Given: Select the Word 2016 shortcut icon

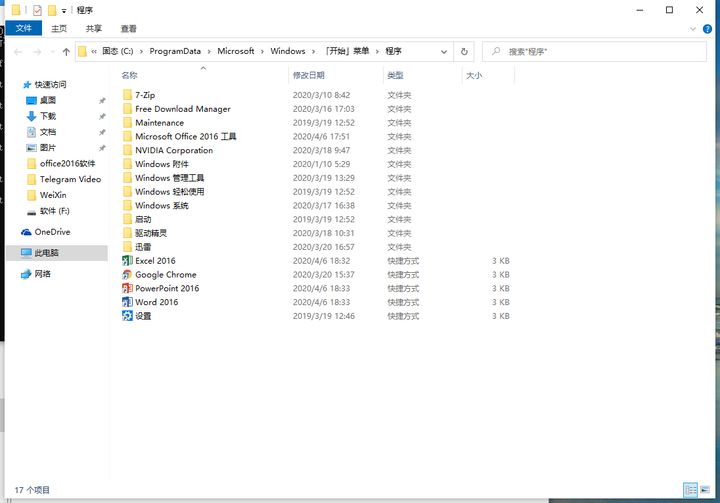Looking at the screenshot, I should pos(127,302).
